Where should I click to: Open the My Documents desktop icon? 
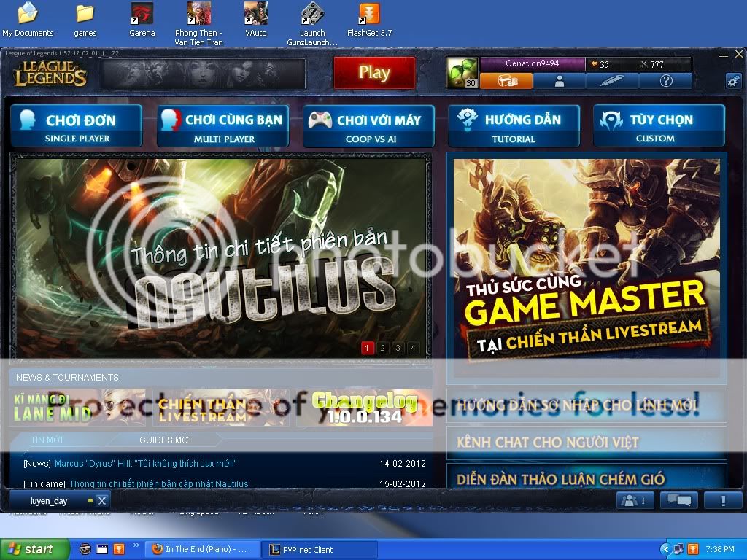point(28,20)
